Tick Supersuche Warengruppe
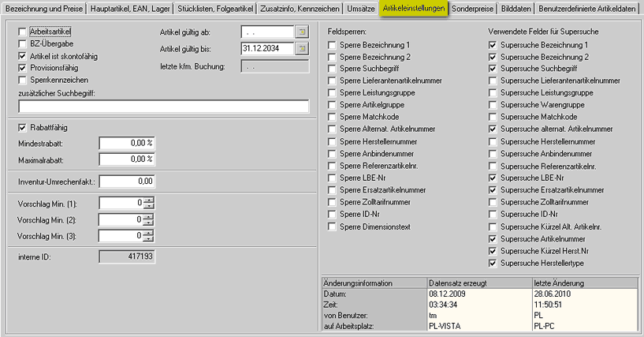The image size is (644, 337). (x=493, y=105)
